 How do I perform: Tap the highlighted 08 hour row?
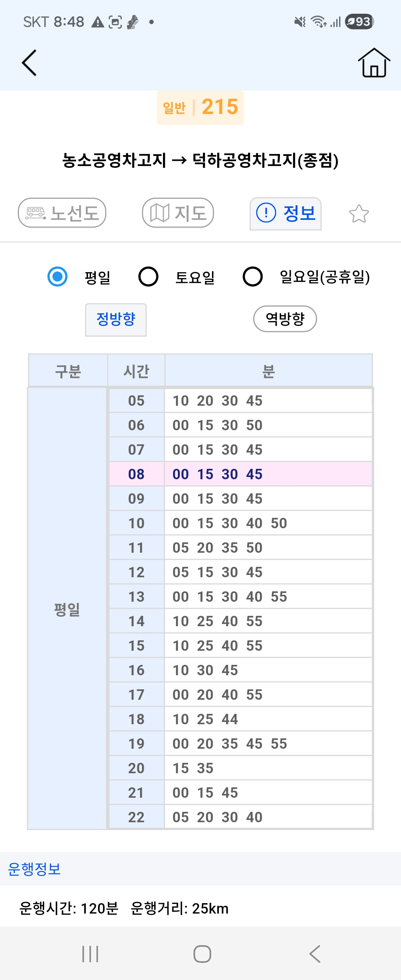(x=240, y=474)
